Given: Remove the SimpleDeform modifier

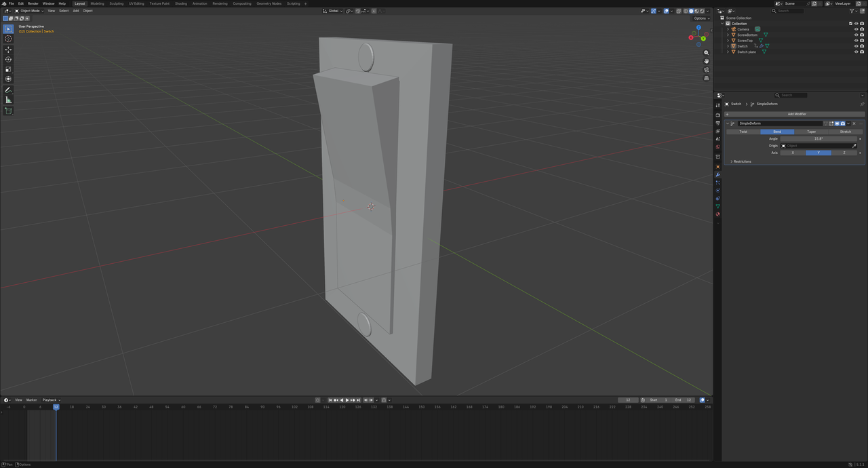Looking at the screenshot, I should (854, 123).
